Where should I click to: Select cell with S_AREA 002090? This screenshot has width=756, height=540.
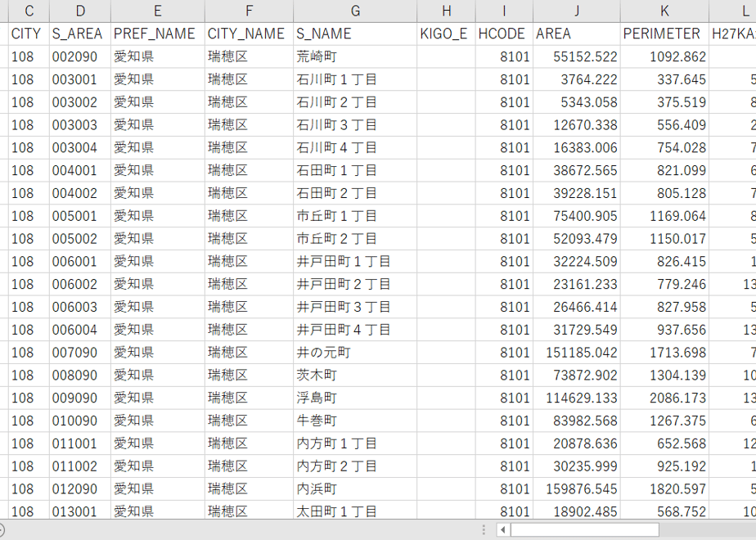click(x=80, y=56)
